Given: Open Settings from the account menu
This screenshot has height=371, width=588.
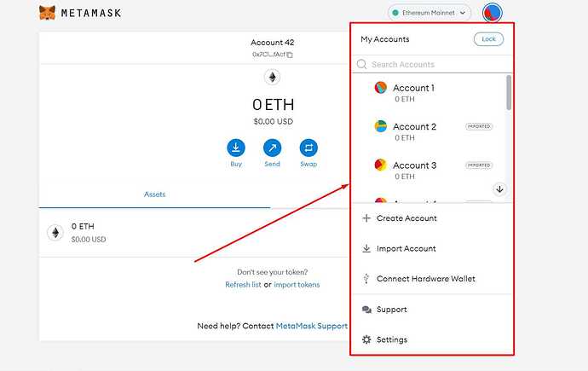Looking at the screenshot, I should [x=431, y=339].
